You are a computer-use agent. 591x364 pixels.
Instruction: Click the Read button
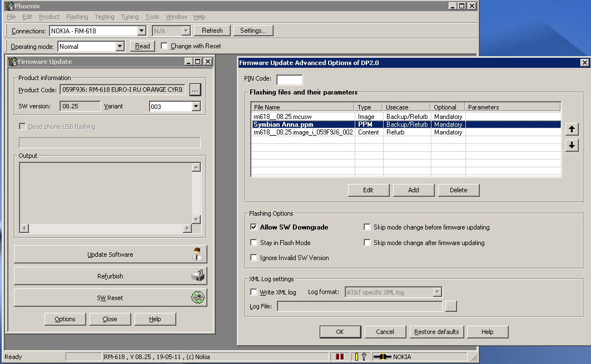[x=142, y=46]
